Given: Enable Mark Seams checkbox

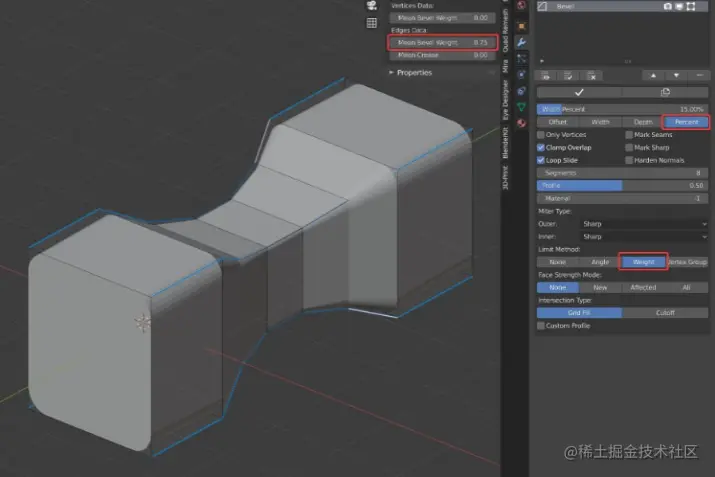Looking at the screenshot, I should point(629,135).
